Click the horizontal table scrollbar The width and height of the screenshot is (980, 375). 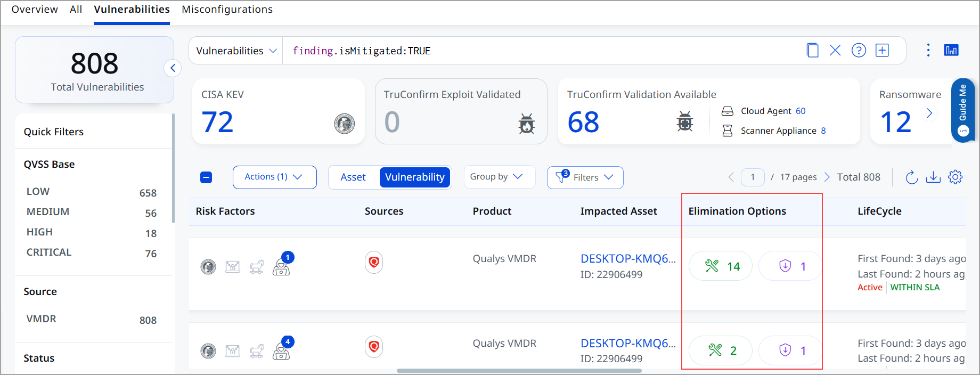pyautogui.click(x=519, y=371)
